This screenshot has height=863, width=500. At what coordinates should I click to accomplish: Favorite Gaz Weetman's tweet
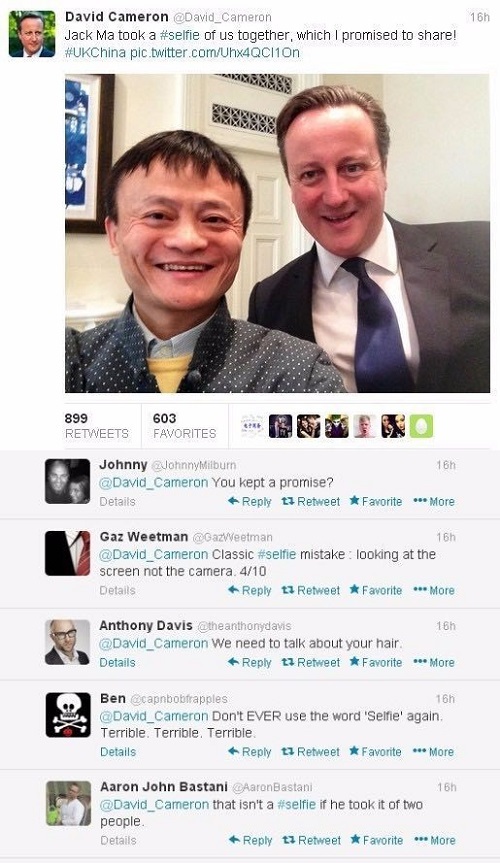click(376, 590)
